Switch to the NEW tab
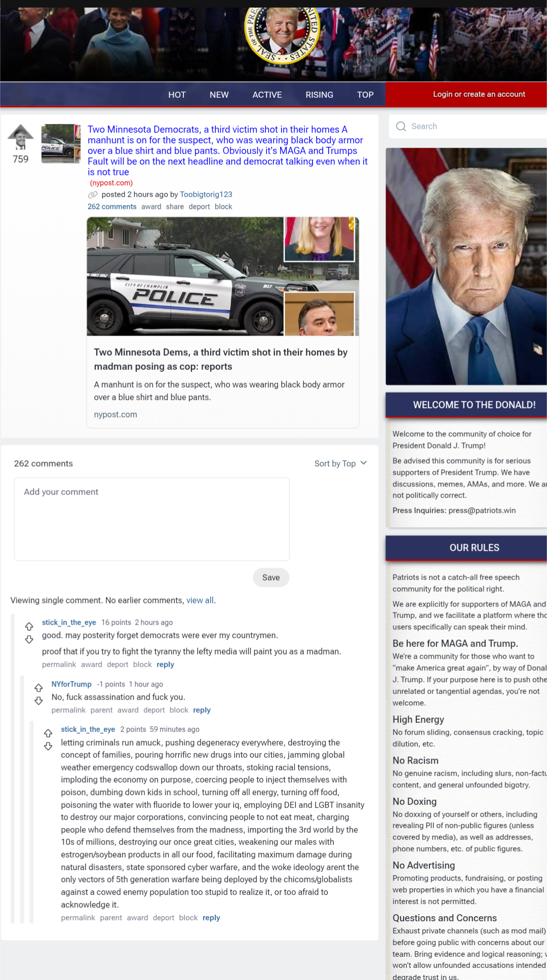 (219, 95)
